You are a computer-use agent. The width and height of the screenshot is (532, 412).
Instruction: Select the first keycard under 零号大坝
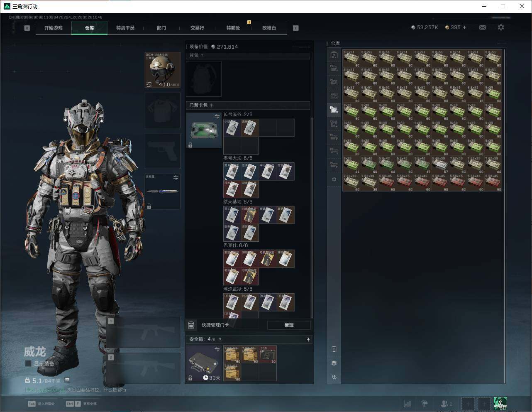(x=232, y=172)
